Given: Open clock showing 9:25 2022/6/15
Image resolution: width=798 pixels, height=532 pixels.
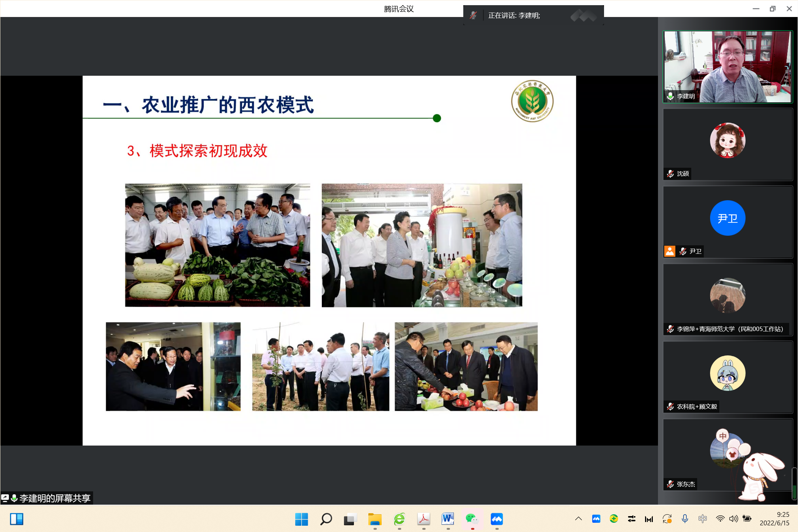Looking at the screenshot, I should (774, 519).
